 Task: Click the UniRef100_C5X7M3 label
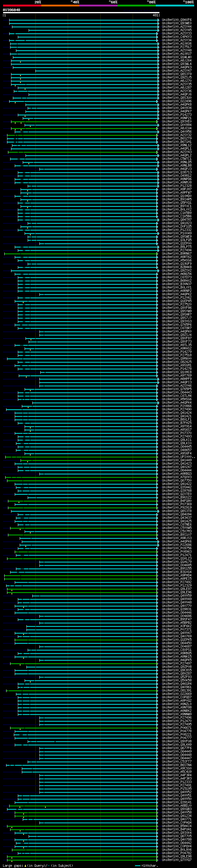click(x=177, y=531)
